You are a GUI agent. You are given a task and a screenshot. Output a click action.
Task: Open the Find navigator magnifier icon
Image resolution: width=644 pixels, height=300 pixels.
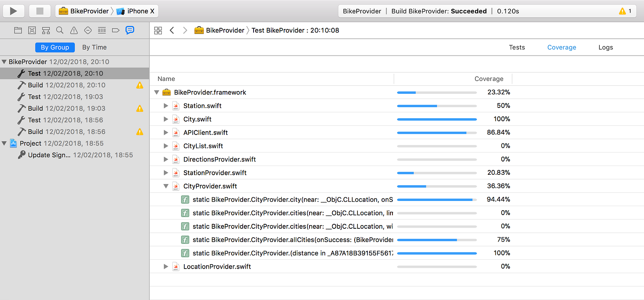point(60,30)
